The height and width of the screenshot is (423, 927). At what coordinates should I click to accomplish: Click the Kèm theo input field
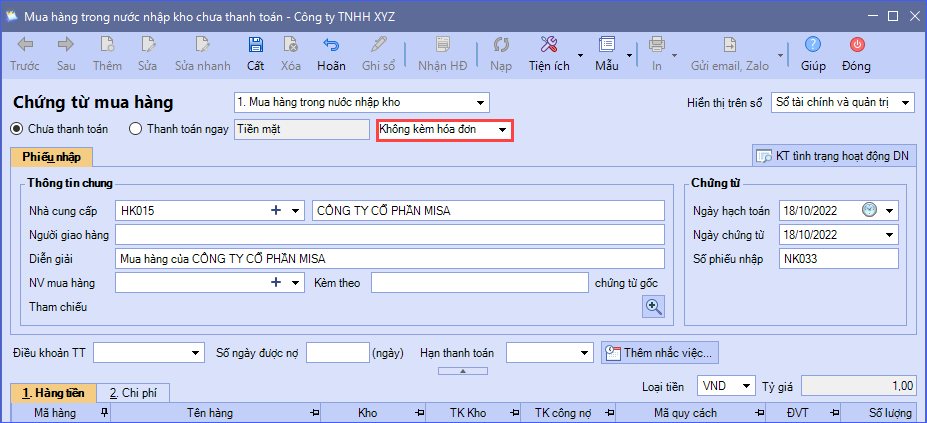click(x=480, y=283)
